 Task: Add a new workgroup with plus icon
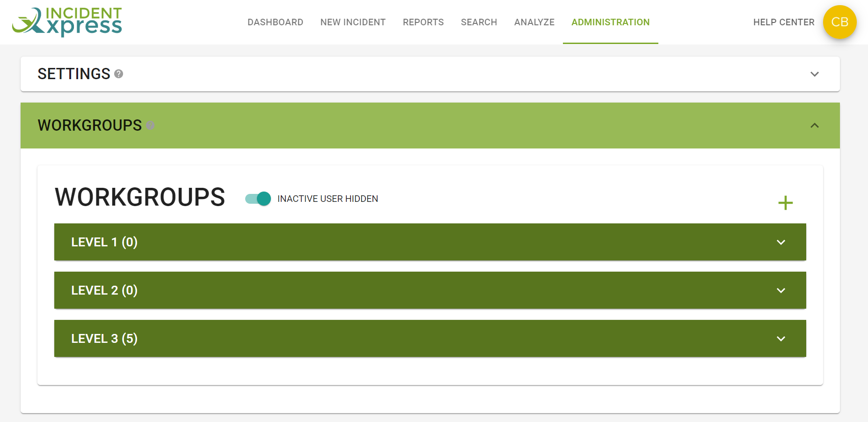pos(785,203)
